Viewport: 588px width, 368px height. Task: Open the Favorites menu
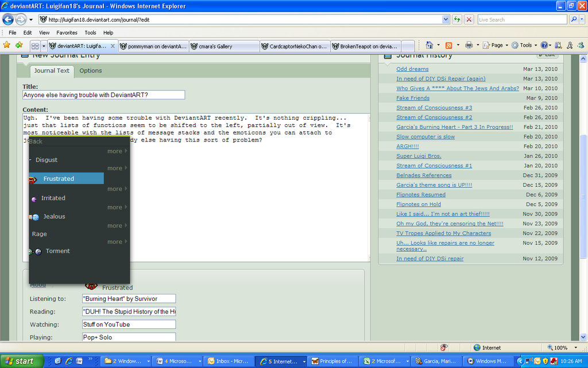tap(67, 33)
